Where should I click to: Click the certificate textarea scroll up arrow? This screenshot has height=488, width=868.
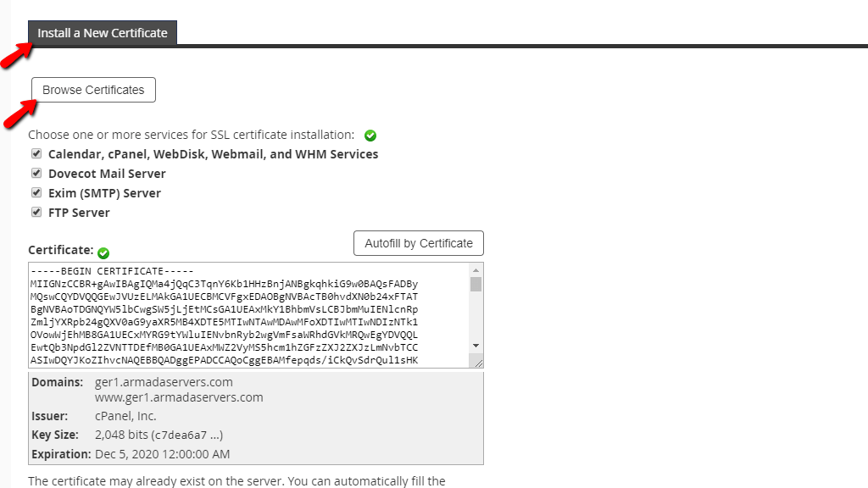pos(476,270)
